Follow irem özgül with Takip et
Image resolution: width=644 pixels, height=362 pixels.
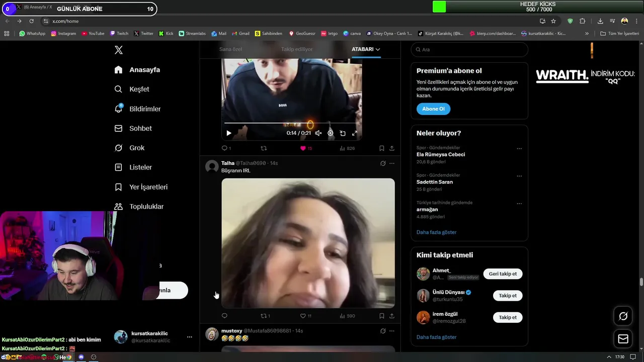[508, 317]
